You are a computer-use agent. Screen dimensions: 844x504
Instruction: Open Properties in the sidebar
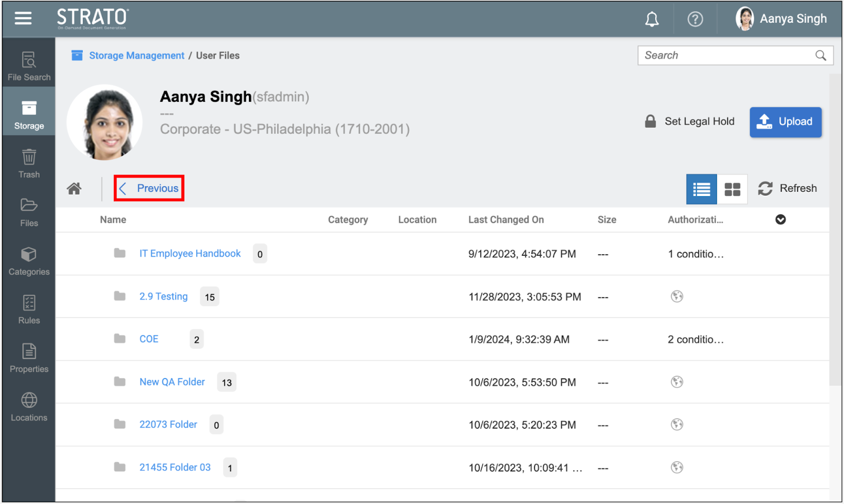point(29,358)
